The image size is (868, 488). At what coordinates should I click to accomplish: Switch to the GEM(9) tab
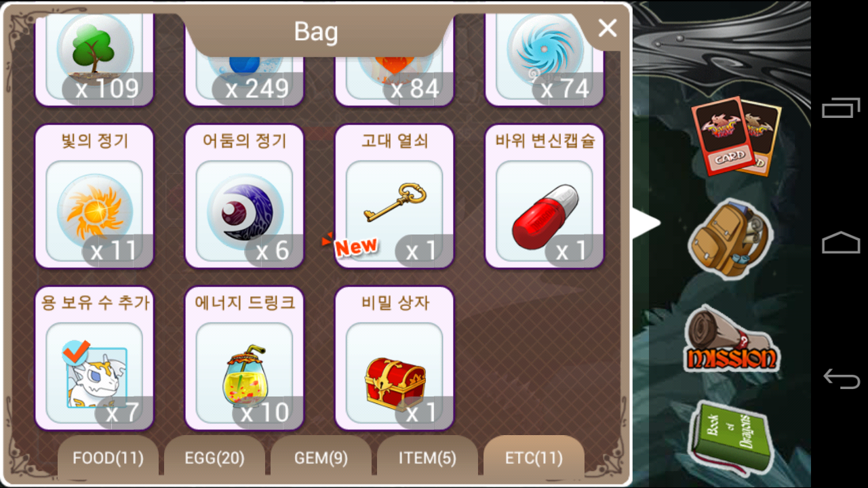point(321,457)
